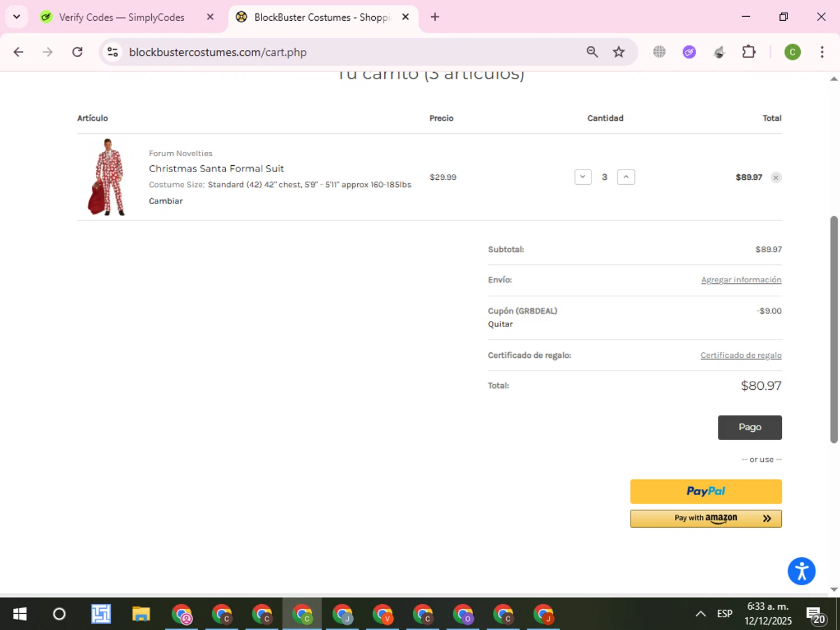Reload the cart page
The width and height of the screenshot is (840, 630).
coord(77,52)
